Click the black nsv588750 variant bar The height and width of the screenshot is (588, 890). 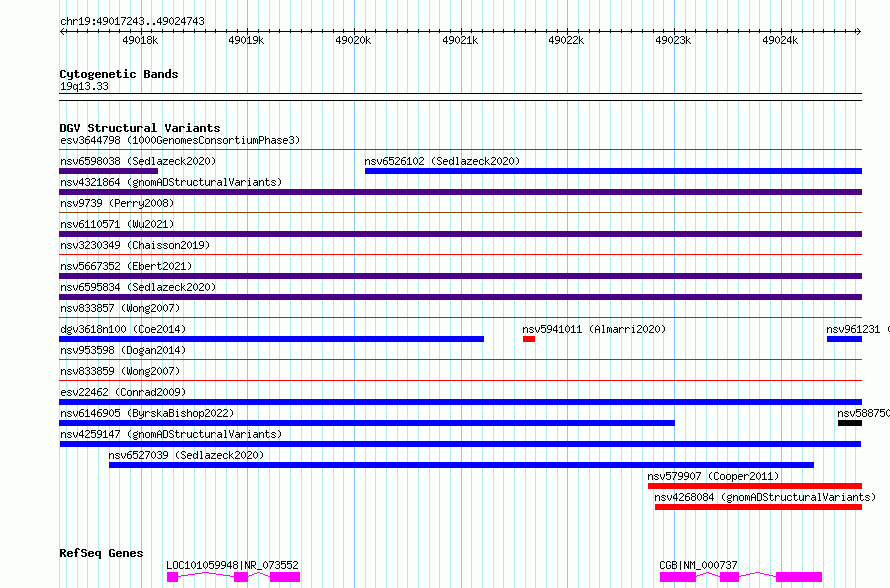tap(850, 423)
